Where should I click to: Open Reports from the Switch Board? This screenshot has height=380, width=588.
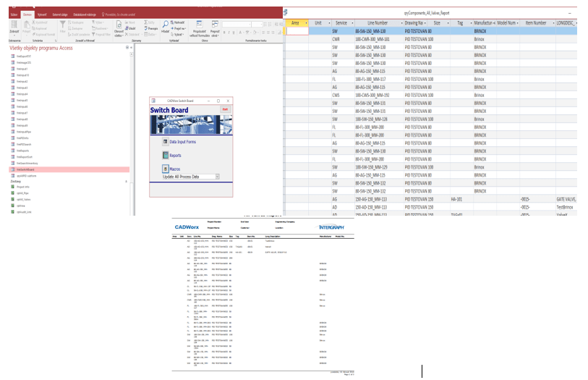click(164, 156)
